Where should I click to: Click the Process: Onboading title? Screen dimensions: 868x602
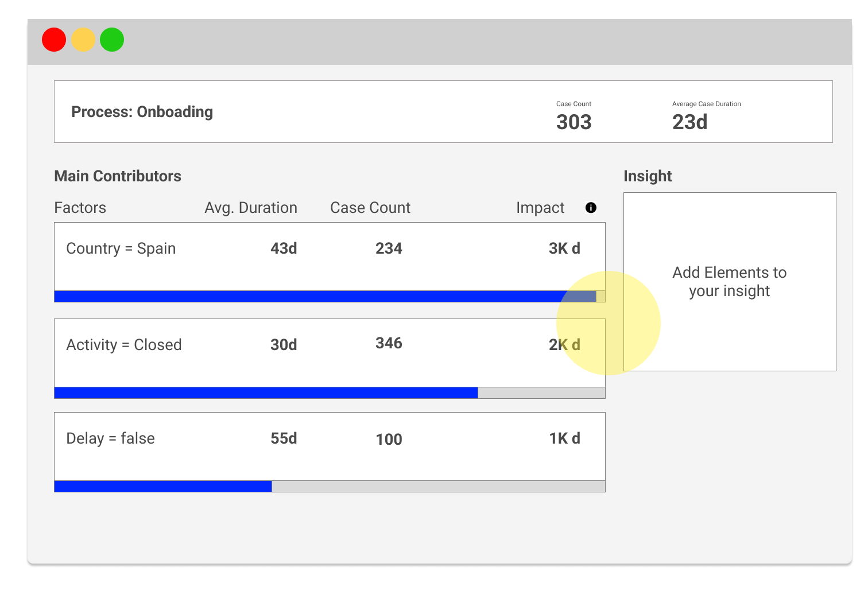point(142,112)
